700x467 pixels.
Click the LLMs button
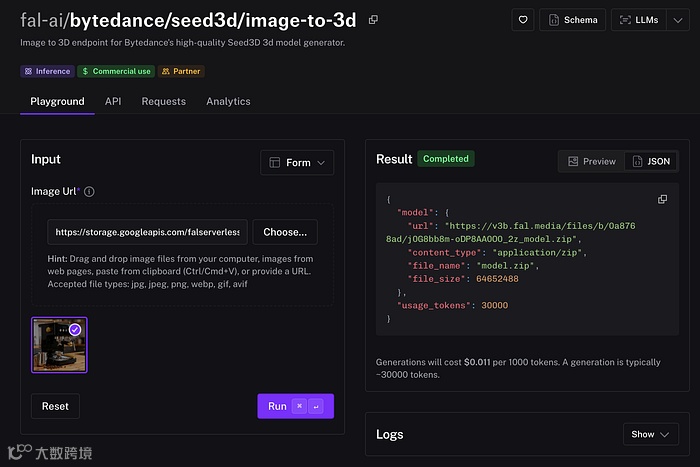638,20
